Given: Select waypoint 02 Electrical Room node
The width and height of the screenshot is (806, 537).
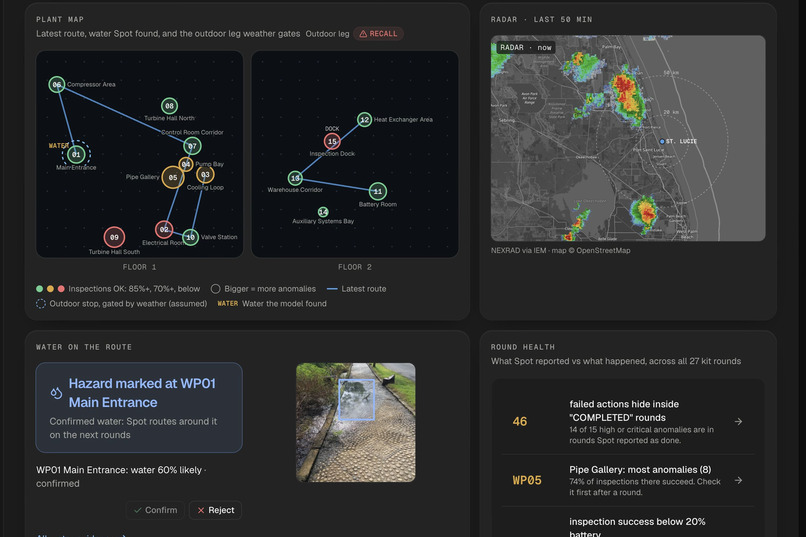Looking at the screenshot, I should 164,229.
